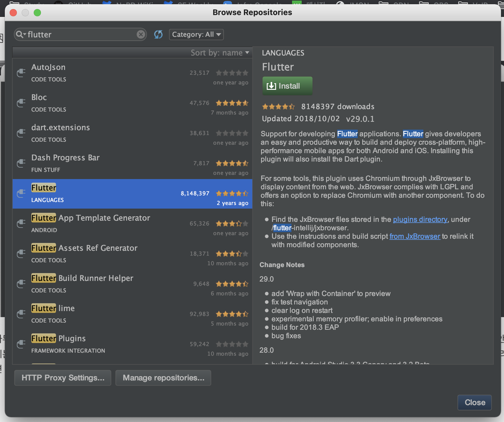Install the Flutter plugin
This screenshot has width=504, height=422.
coord(287,86)
